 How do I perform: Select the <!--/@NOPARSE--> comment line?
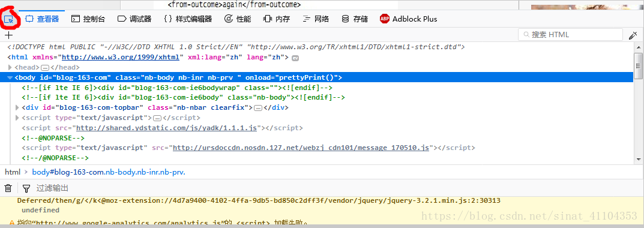click(55, 158)
